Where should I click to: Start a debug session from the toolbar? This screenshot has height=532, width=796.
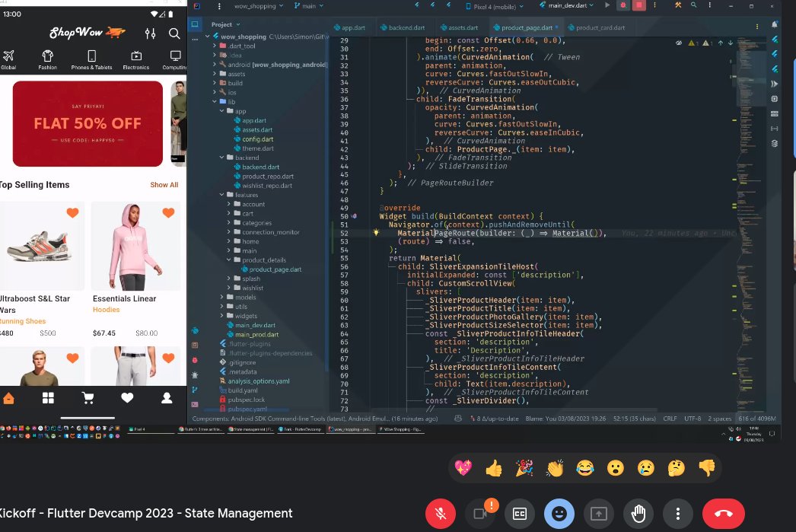pyautogui.click(x=622, y=5)
